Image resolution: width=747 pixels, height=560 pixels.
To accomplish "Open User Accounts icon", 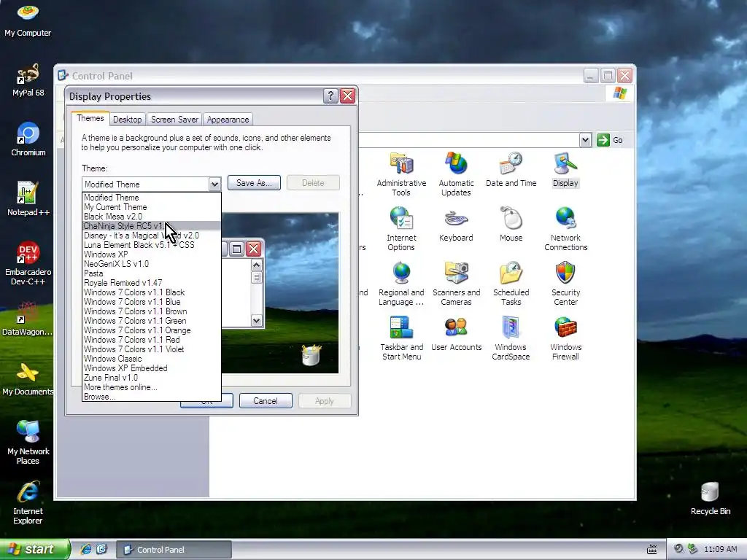I will [456, 334].
